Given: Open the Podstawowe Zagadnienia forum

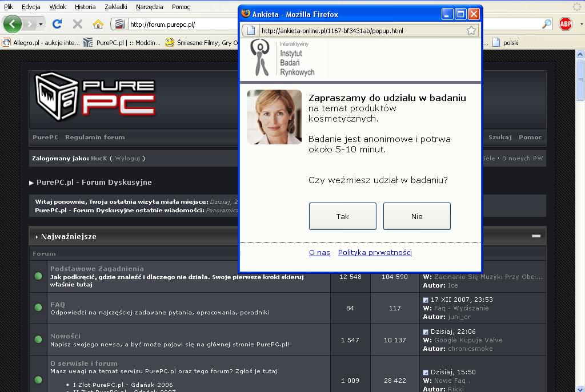Looking at the screenshot, I should click(97, 269).
